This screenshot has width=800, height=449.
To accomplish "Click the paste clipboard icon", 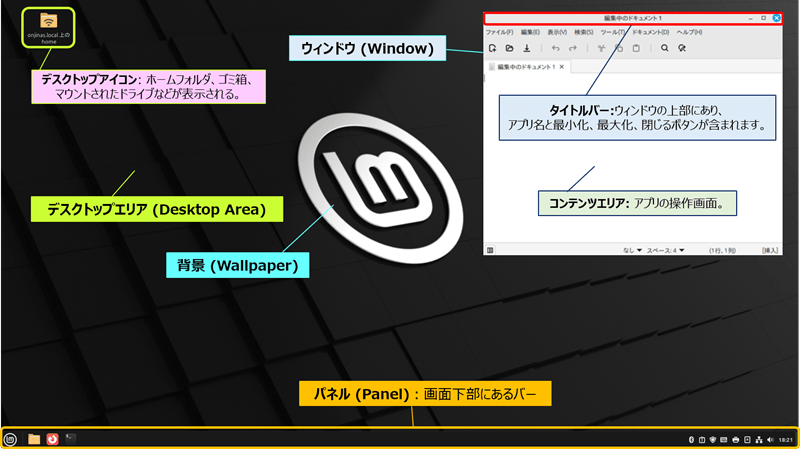I will pos(636,48).
